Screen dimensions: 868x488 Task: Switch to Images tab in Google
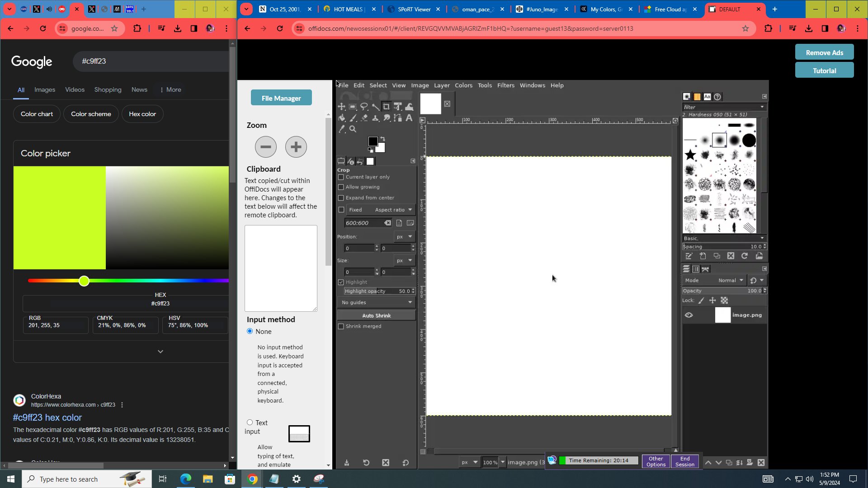[45, 89]
